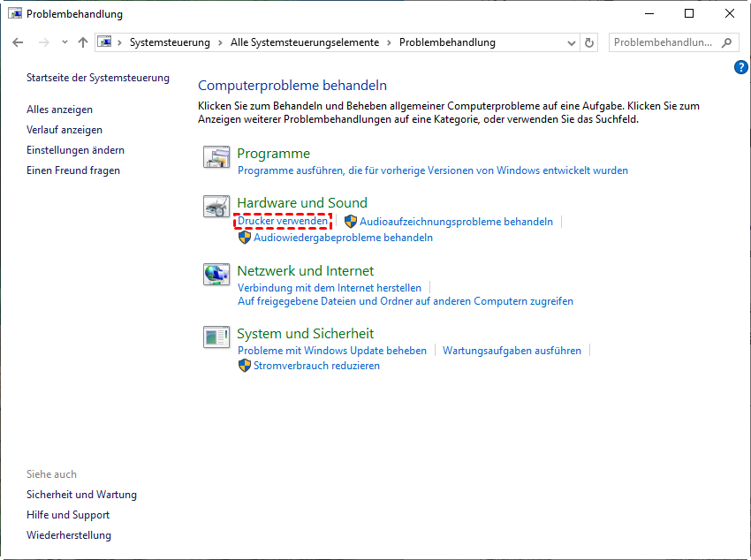Expand chevron after Systemsteuerung breadcrumb
Screen dimensions: 751x560
[x=220, y=42]
